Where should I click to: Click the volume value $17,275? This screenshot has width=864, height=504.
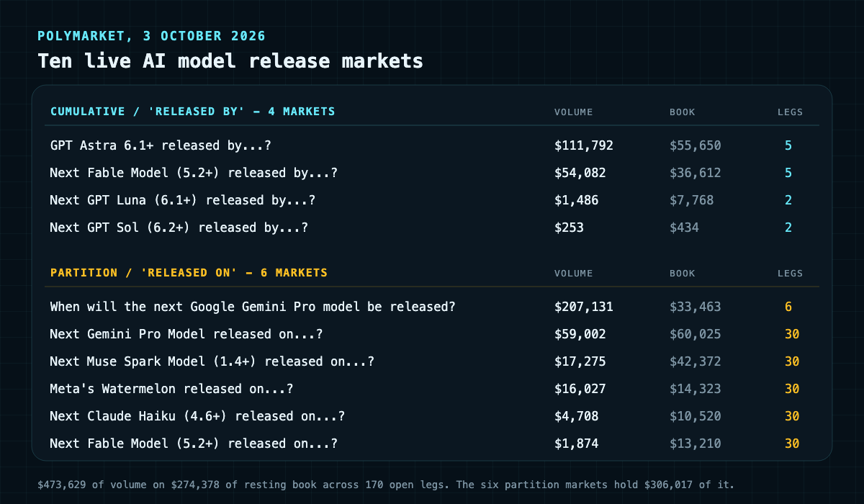click(580, 361)
